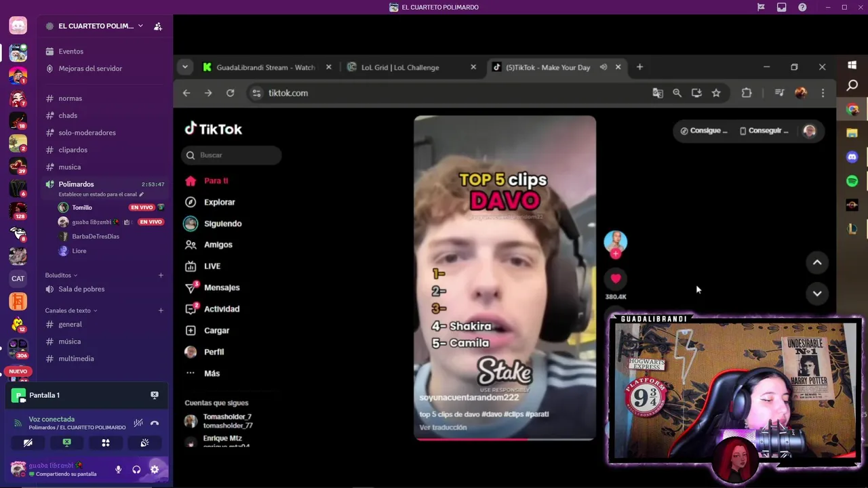Go to previous TikTok video up arrow
This screenshot has width=868, height=488.
(x=817, y=262)
